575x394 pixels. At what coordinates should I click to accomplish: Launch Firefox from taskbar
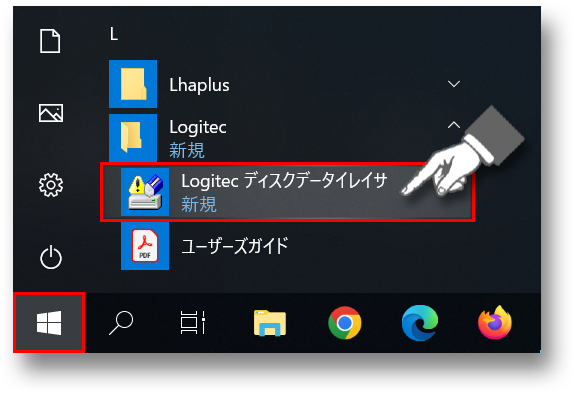click(495, 323)
